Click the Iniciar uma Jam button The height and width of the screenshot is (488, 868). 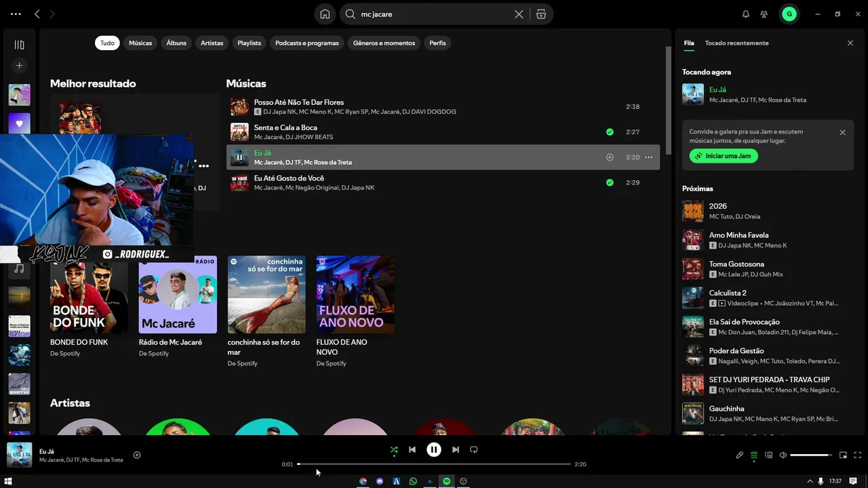click(x=724, y=156)
